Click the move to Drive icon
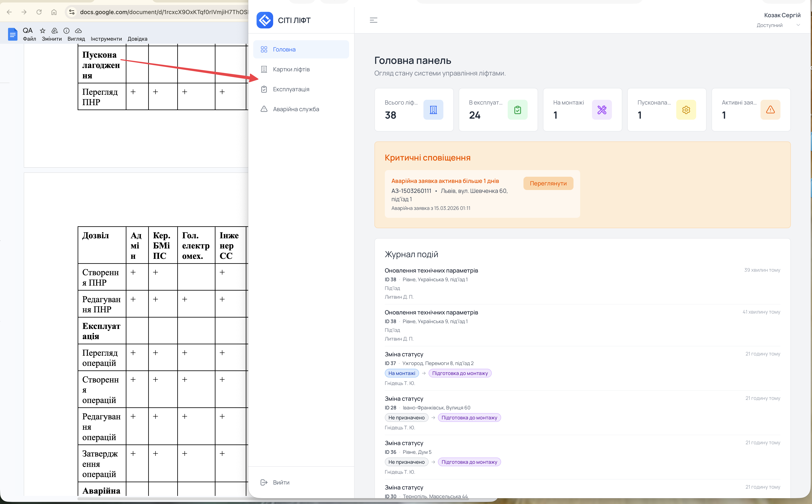Viewport: 812px width, 504px height. pyautogui.click(x=54, y=31)
